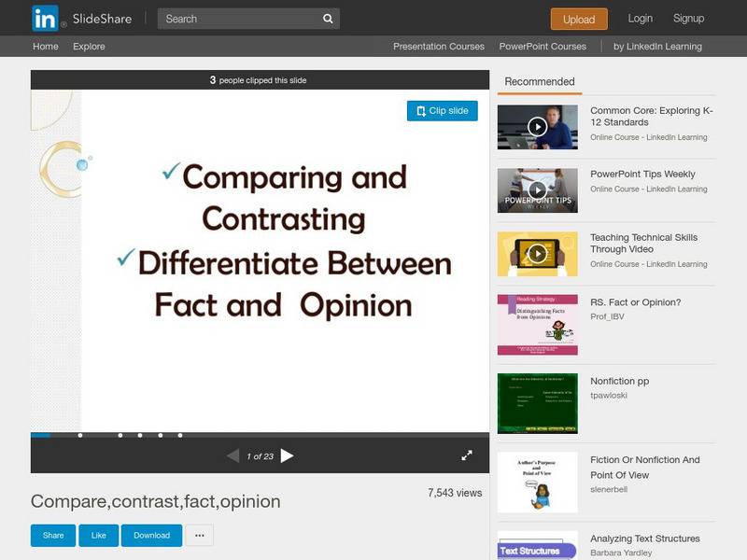
Task: Open the Login link
Action: click(x=641, y=19)
